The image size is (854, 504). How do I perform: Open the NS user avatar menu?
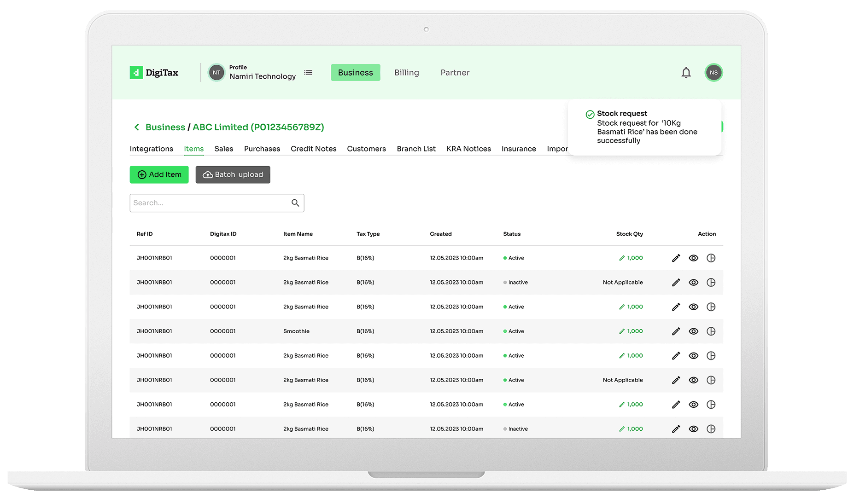[713, 73]
